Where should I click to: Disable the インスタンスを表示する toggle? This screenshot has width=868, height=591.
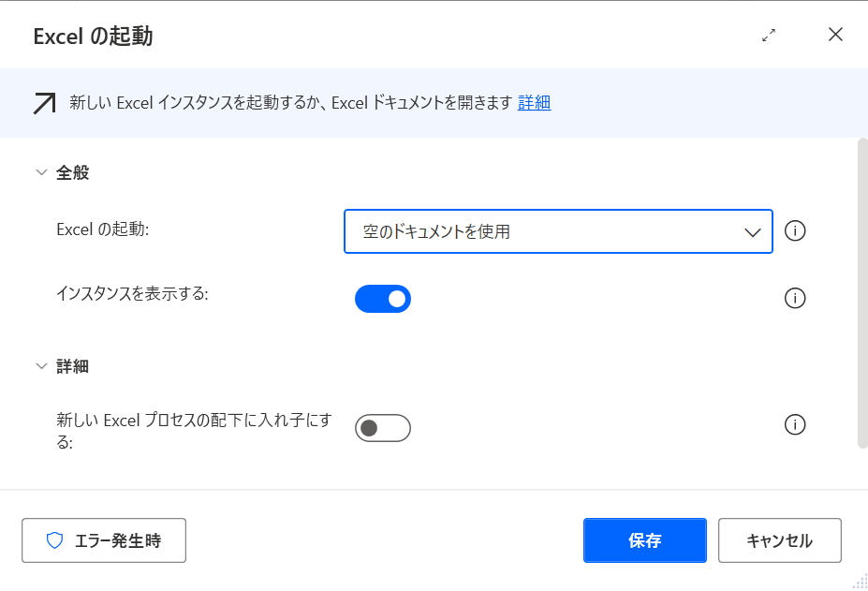click(383, 299)
